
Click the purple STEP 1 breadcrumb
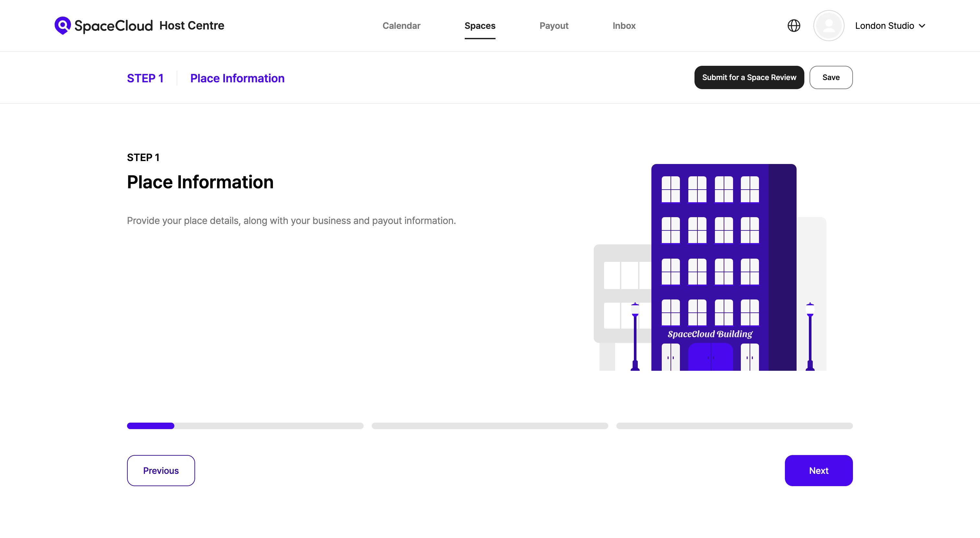coord(145,78)
